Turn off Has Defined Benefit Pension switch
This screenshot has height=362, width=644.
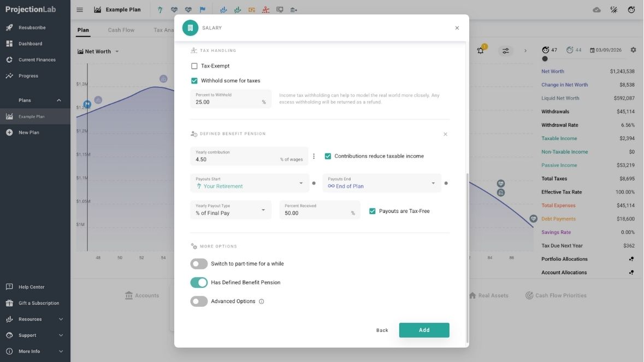coord(199,282)
